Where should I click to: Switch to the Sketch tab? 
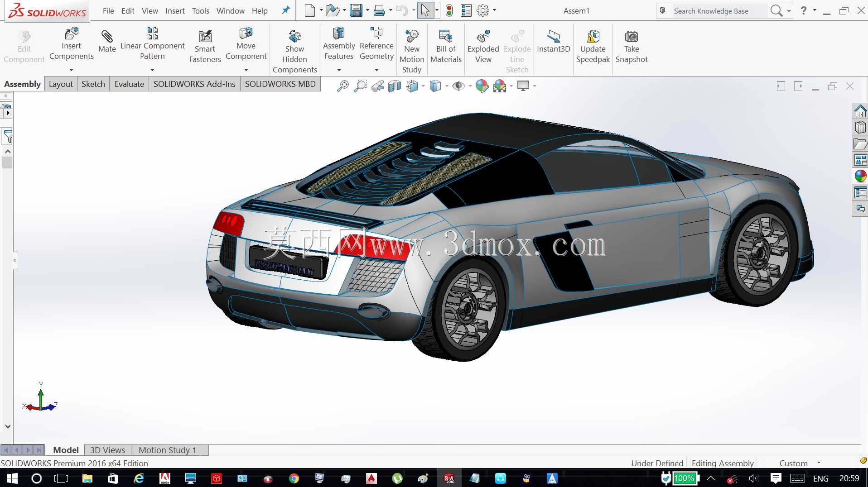(x=93, y=84)
